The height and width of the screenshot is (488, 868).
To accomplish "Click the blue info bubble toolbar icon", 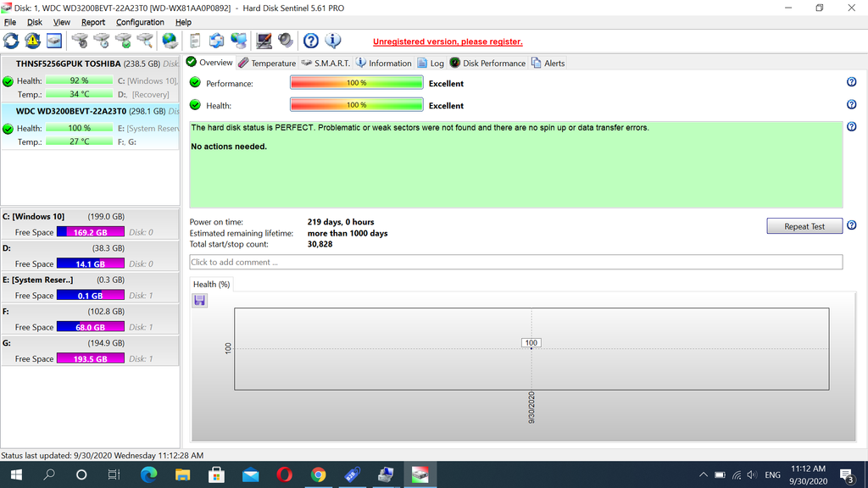I will pos(332,41).
